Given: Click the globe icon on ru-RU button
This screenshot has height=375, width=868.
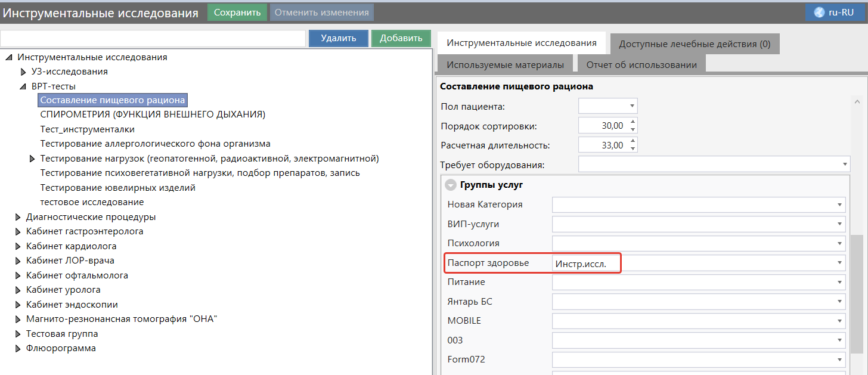Looking at the screenshot, I should pos(819,13).
